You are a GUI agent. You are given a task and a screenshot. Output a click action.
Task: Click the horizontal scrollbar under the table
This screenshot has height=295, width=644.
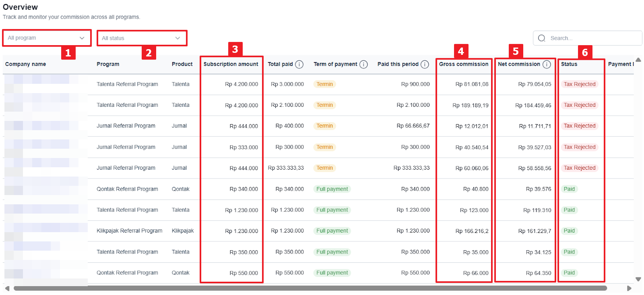310,288
